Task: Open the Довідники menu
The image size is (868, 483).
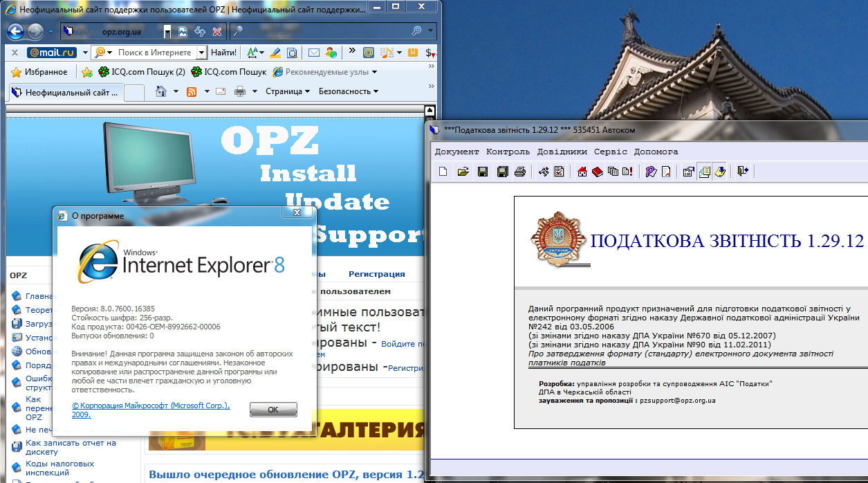Action: pos(562,152)
